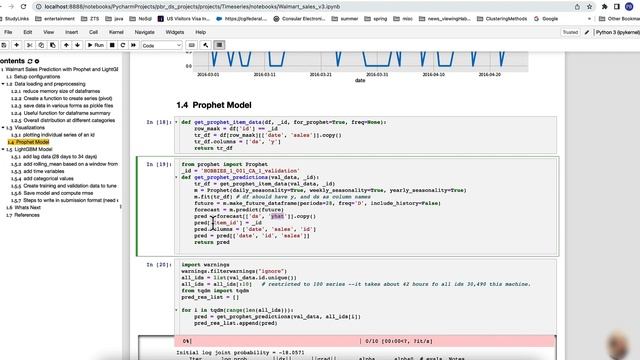Show more bookmarks chevron
This screenshot has height=360, width=640.
(589, 19)
